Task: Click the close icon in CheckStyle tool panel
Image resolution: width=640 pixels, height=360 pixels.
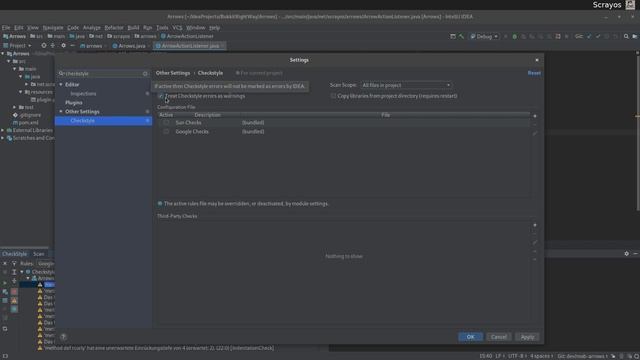Action: pyautogui.click(x=5, y=264)
